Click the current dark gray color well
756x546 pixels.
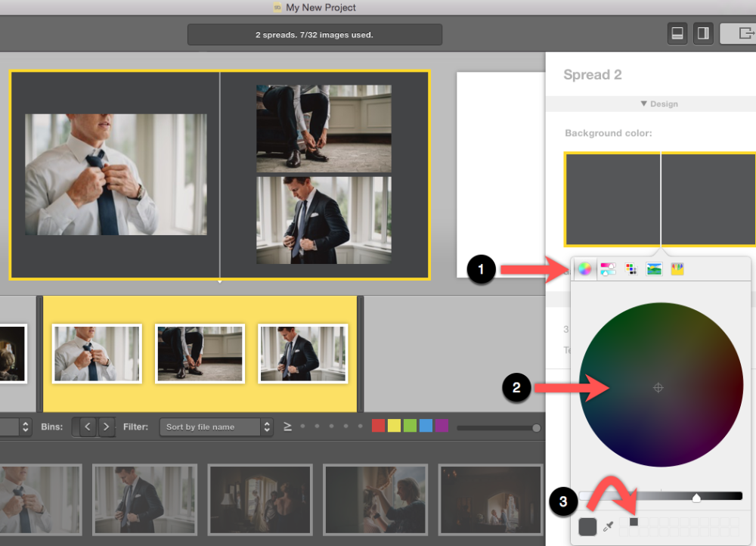coord(587,526)
